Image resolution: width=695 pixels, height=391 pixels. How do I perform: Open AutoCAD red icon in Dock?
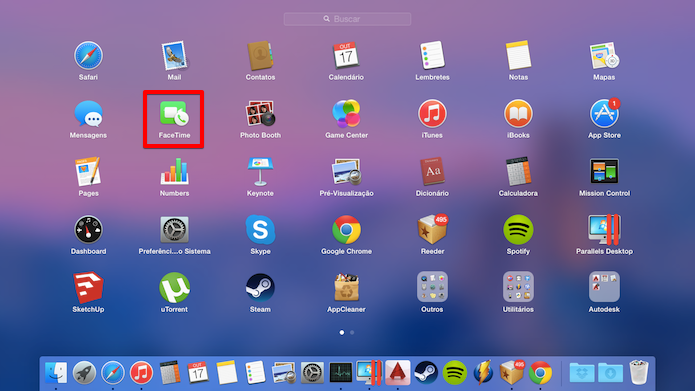[398, 372]
